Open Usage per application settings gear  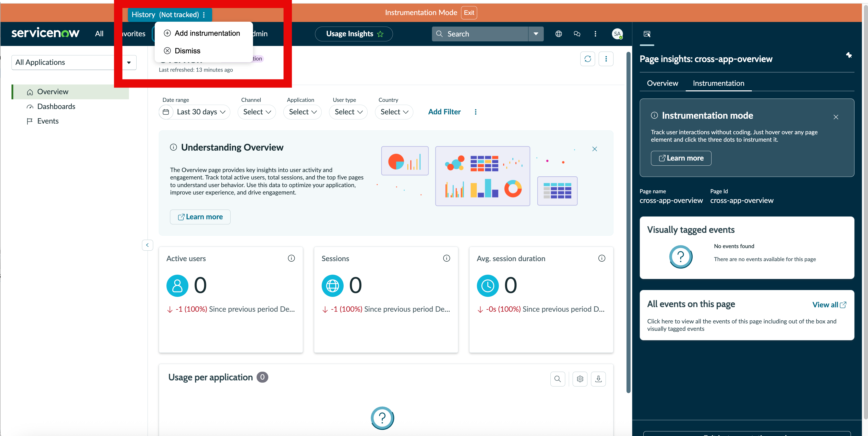pyautogui.click(x=580, y=379)
